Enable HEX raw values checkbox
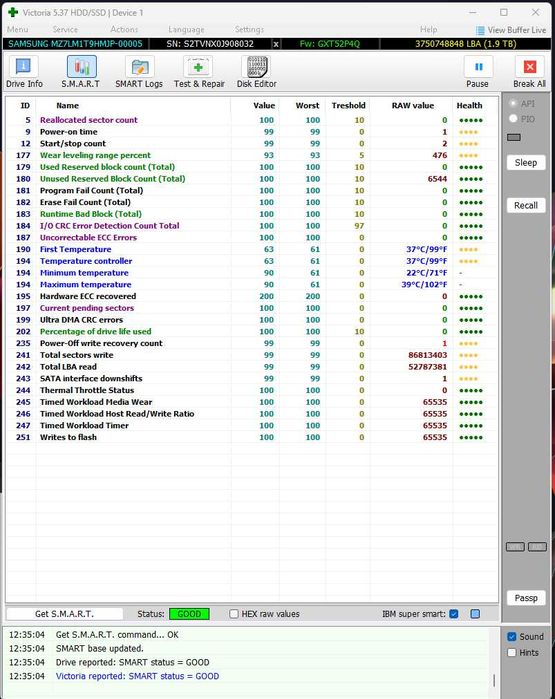 pos(234,614)
